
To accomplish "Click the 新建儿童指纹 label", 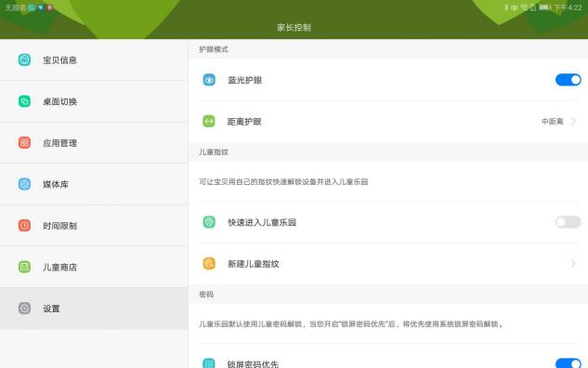I will point(253,264).
